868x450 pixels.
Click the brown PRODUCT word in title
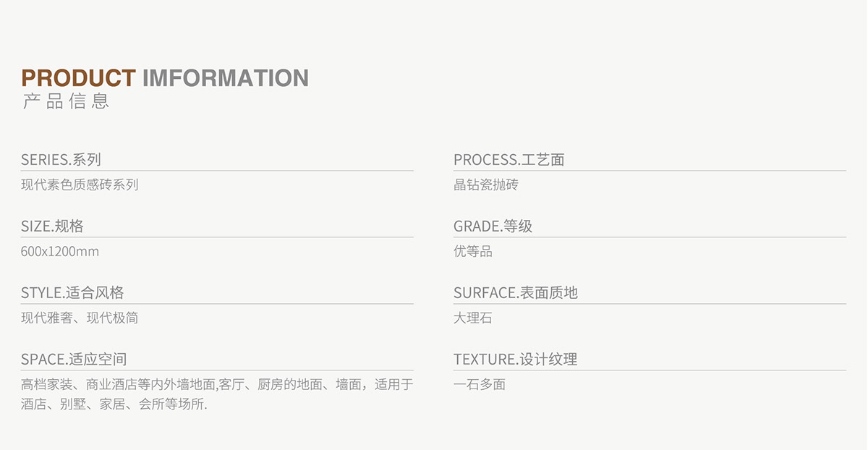(79, 78)
